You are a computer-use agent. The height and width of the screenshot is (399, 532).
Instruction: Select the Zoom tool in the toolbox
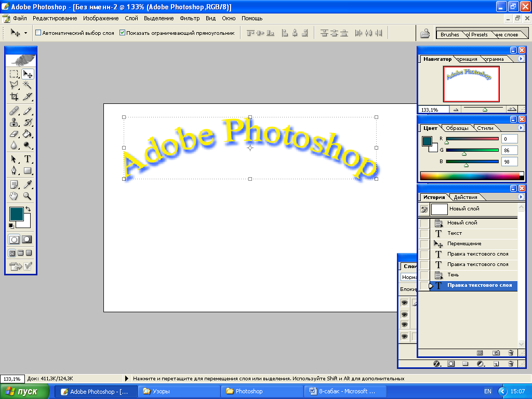pos(28,196)
